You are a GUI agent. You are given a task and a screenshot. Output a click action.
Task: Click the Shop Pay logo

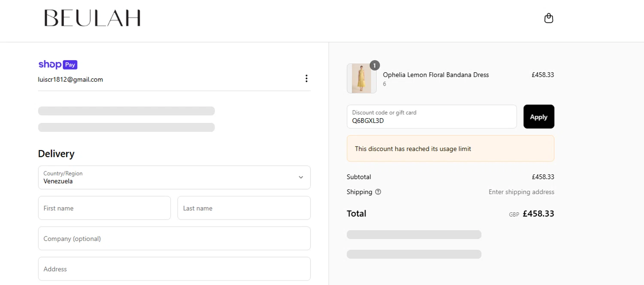pos(58,65)
